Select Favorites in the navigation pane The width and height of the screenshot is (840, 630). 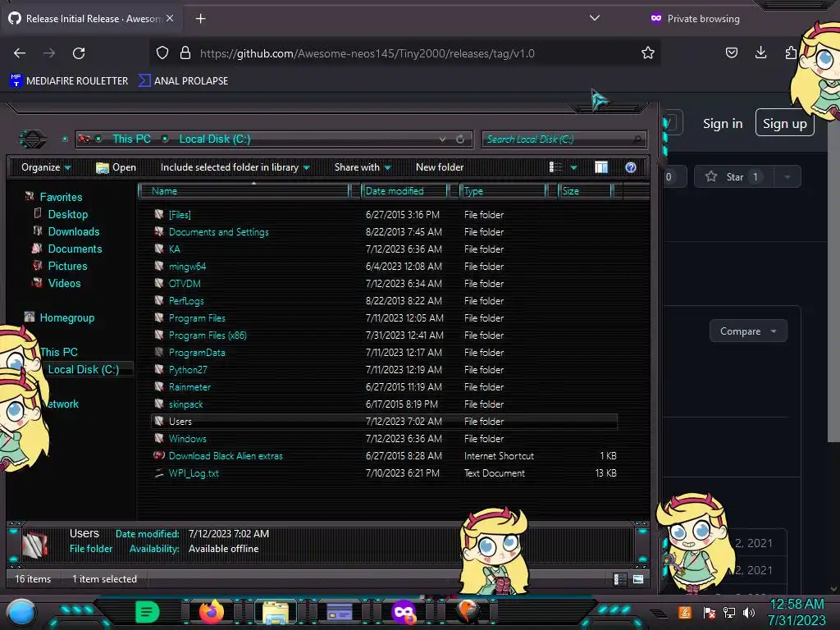coord(61,197)
